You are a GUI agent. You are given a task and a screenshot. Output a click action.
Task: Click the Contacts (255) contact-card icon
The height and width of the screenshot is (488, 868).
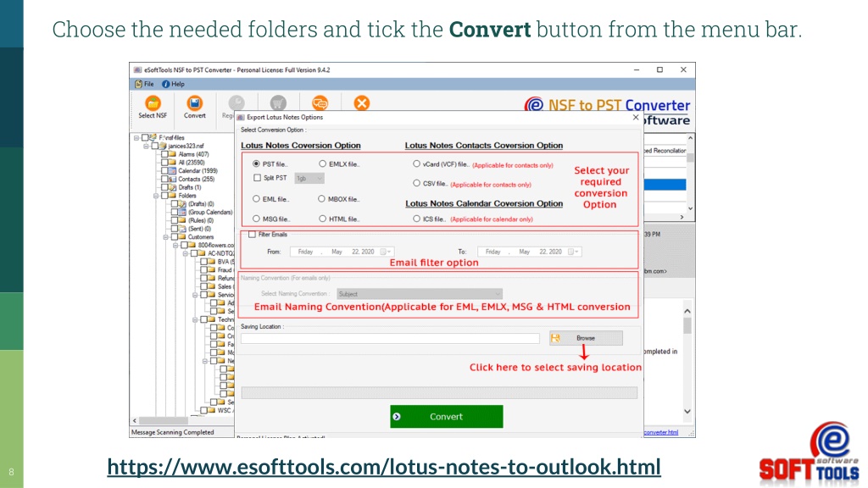(173, 179)
